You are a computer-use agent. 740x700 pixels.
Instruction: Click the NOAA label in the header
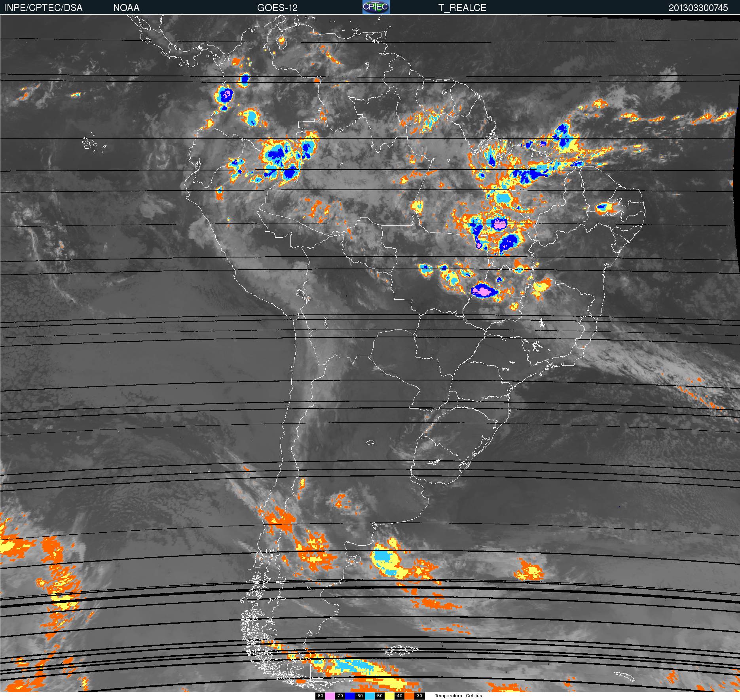(x=126, y=8)
